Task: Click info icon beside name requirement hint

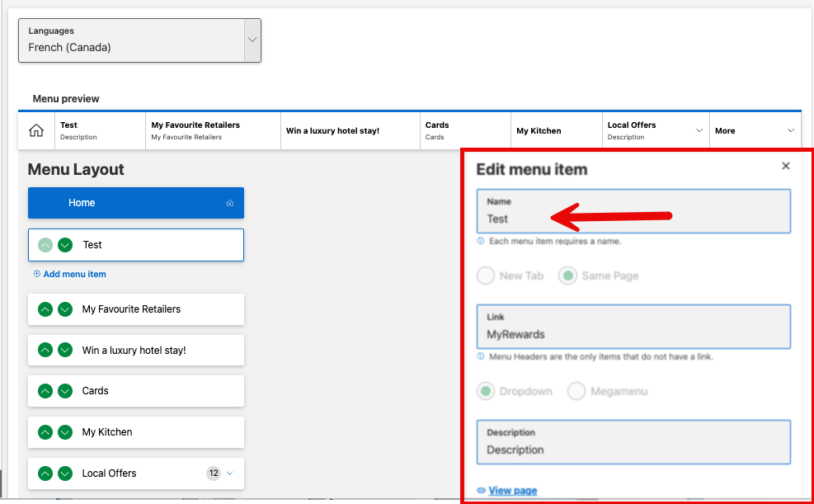Action: coord(481,242)
